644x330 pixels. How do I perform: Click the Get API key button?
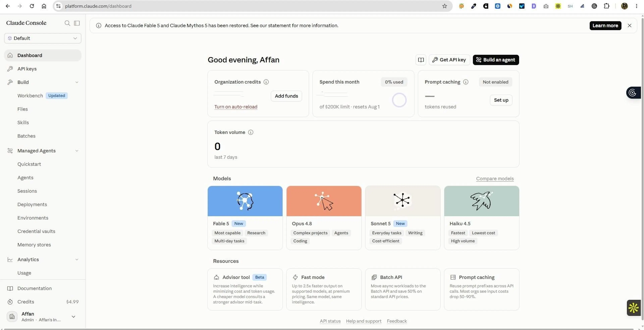click(449, 60)
